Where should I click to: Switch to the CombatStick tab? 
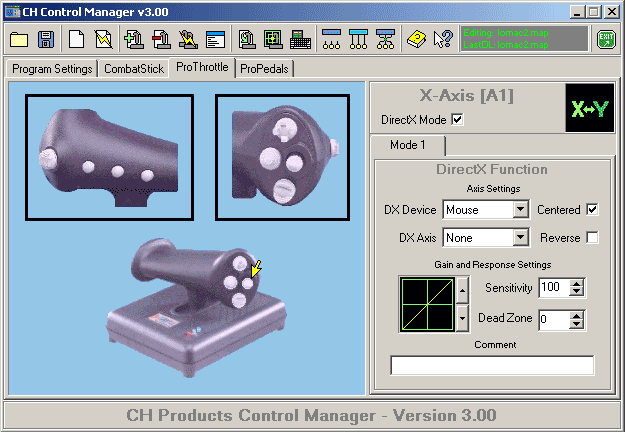[134, 69]
